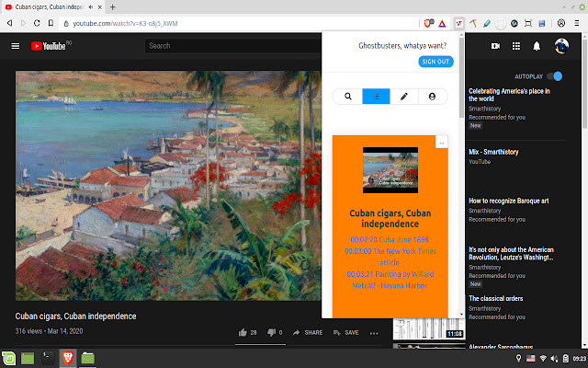The width and height of the screenshot is (588, 368).
Task: Open the volume tray icon
Action: tap(554, 359)
